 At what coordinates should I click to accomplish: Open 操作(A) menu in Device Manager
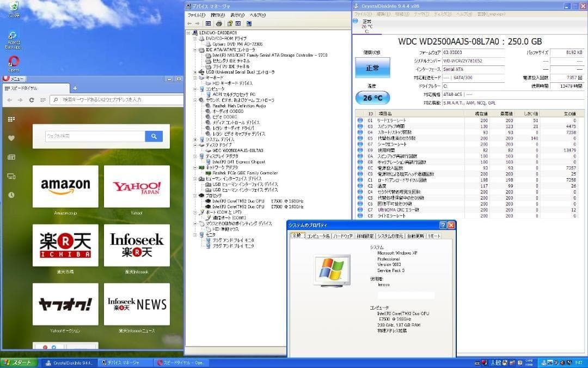click(217, 15)
